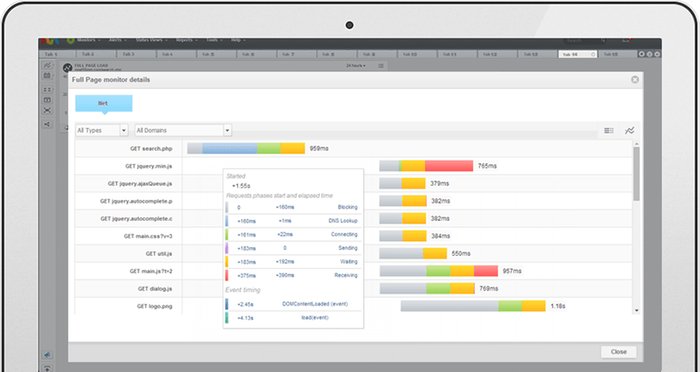Click the jquery.min.js waterfall timing bar
The width and height of the screenshot is (700, 372).
[x=426, y=166]
